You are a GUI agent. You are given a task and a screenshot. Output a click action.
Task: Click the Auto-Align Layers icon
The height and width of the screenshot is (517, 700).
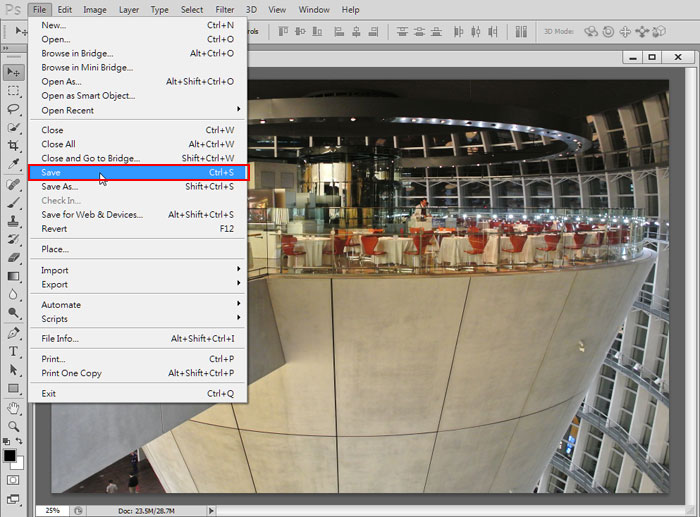click(x=521, y=31)
